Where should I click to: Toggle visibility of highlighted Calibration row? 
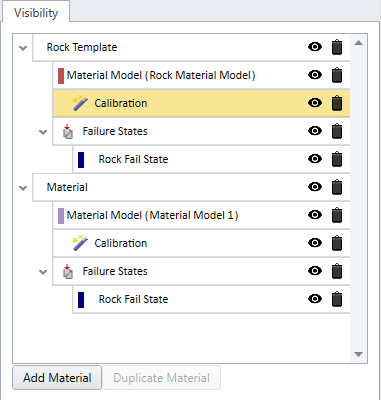tap(315, 103)
